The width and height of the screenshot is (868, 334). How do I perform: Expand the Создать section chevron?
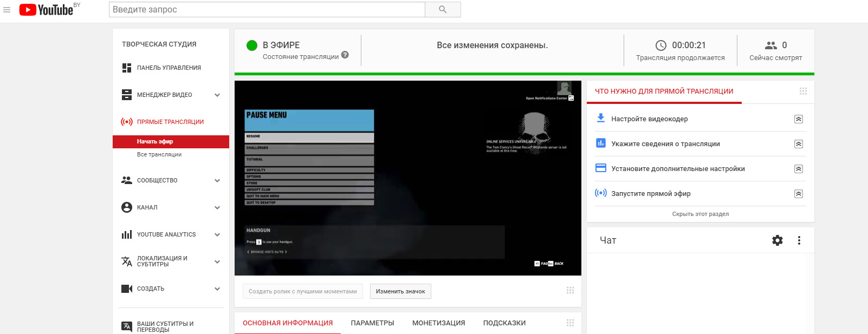tap(217, 289)
